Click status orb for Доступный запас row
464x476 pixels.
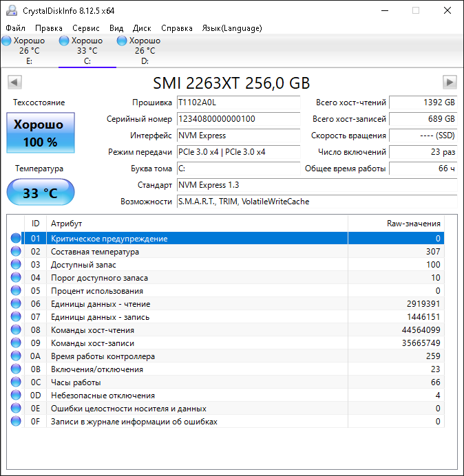pos(16,264)
